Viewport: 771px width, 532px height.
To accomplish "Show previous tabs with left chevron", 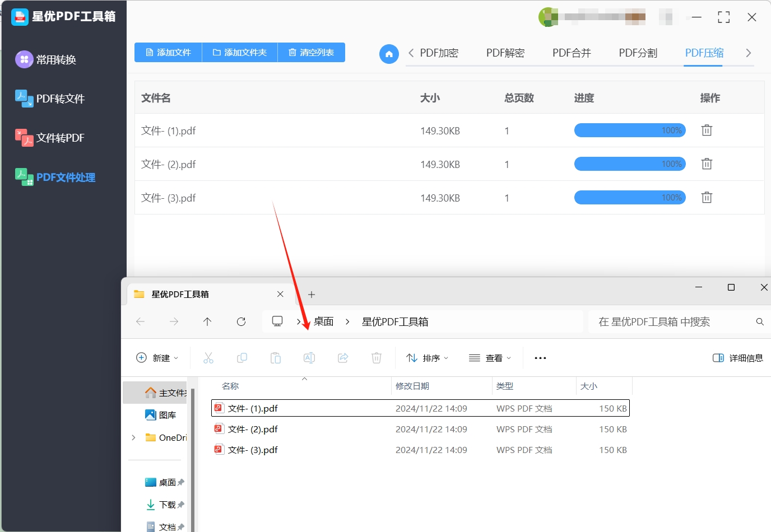I will [411, 53].
